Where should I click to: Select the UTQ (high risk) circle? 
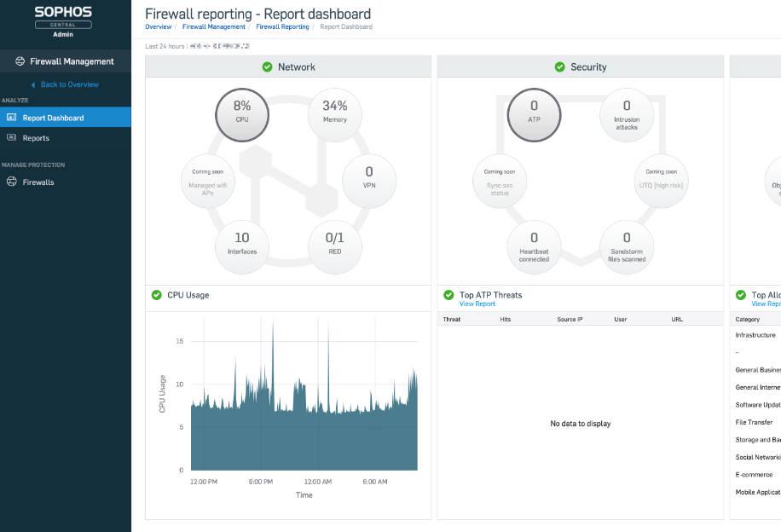[x=662, y=182]
